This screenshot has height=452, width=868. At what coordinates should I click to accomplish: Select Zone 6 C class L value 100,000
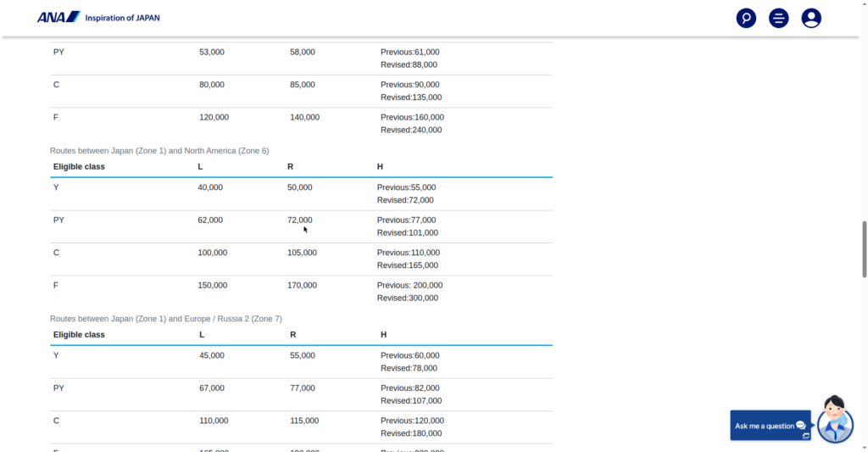(x=213, y=253)
